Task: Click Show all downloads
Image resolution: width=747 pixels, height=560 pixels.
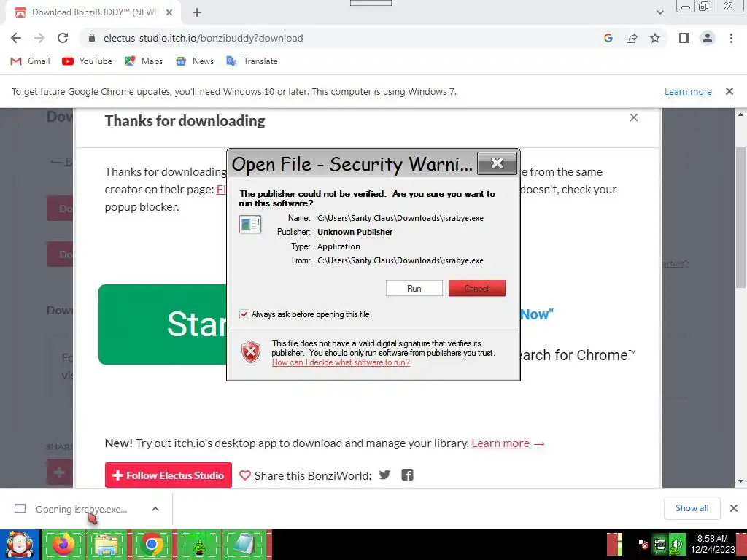Action: (692, 508)
